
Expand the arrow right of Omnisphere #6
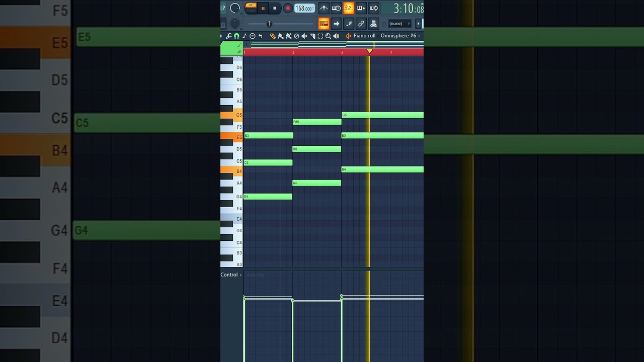coord(419,36)
